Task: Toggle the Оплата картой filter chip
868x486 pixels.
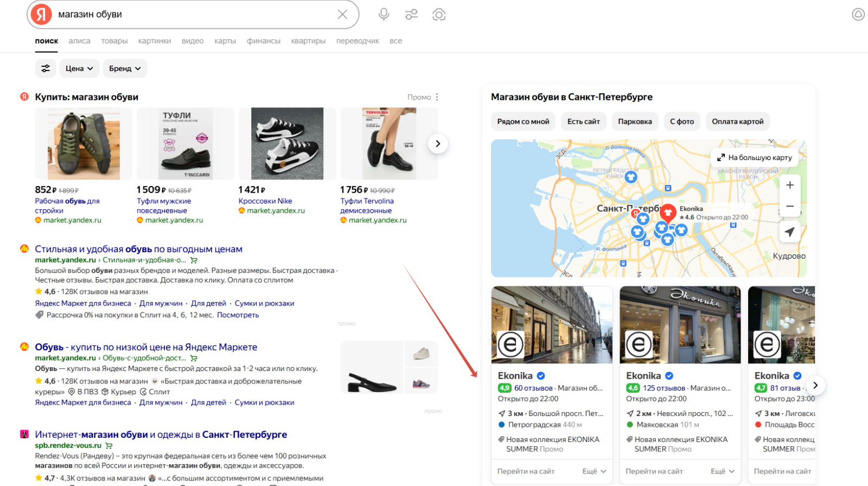Action: click(x=738, y=121)
